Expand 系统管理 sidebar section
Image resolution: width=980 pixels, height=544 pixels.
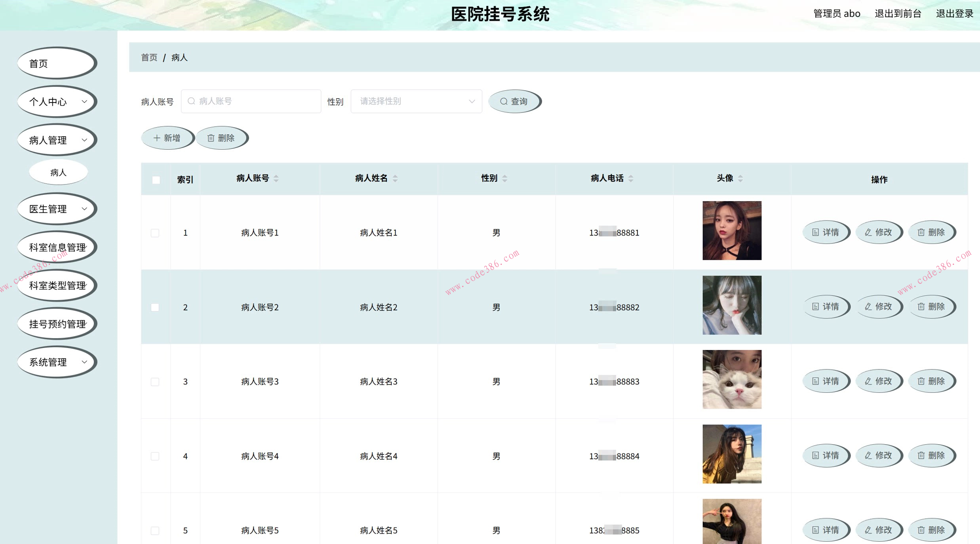[57, 362]
